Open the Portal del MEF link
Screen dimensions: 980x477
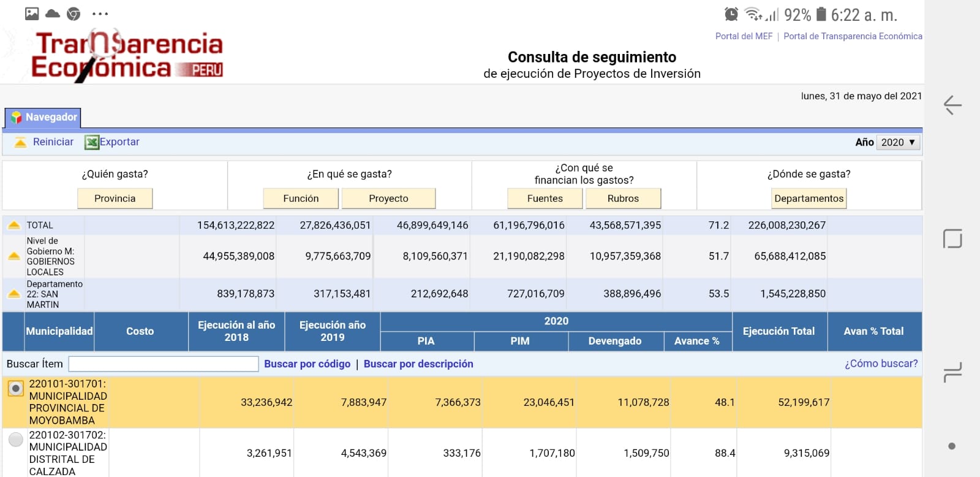tap(744, 36)
